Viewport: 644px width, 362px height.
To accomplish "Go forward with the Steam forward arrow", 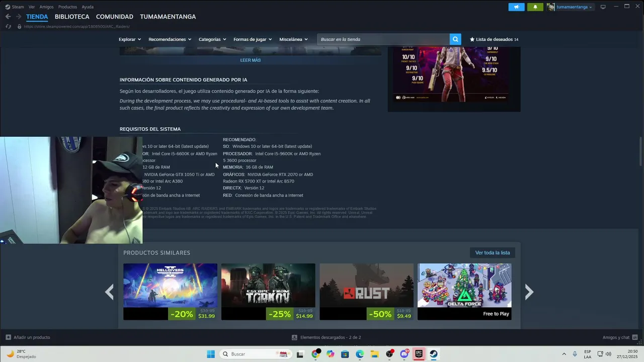I will click(x=19, y=17).
